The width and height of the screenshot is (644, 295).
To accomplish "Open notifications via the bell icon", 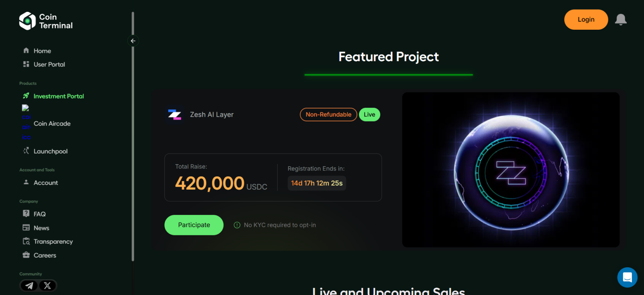I will pyautogui.click(x=621, y=19).
